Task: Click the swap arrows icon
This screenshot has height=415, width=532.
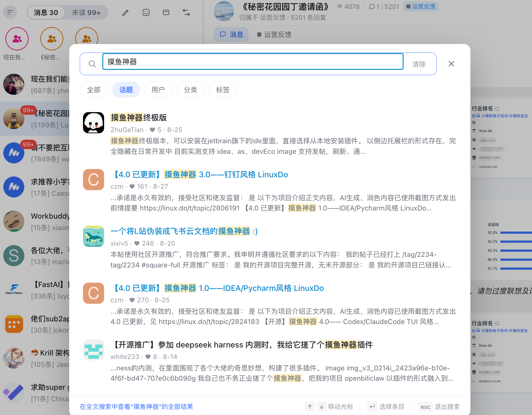Action: tap(186, 12)
